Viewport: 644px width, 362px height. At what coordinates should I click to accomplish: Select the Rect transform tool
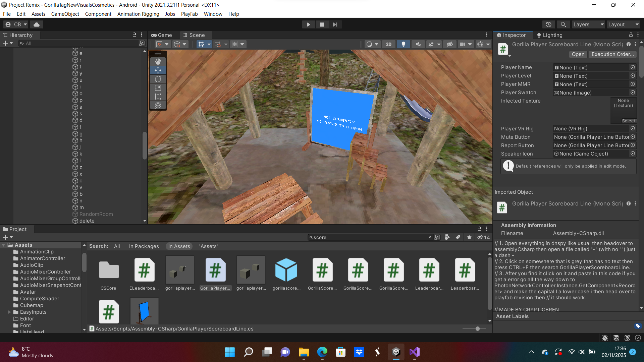[x=158, y=97]
